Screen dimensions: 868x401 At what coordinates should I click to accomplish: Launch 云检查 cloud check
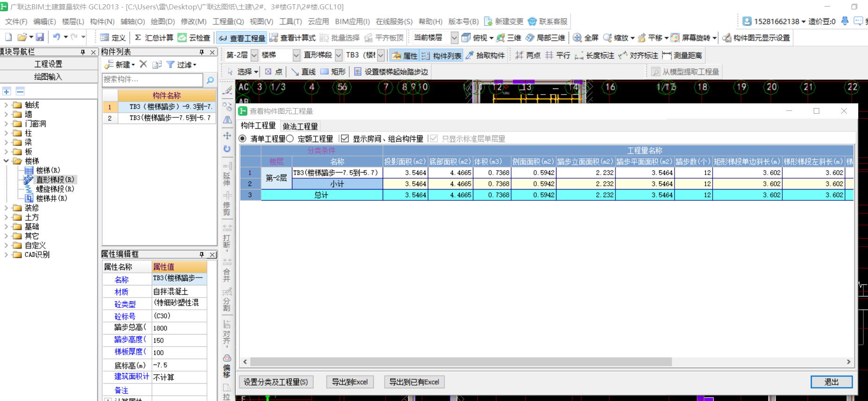pos(194,38)
